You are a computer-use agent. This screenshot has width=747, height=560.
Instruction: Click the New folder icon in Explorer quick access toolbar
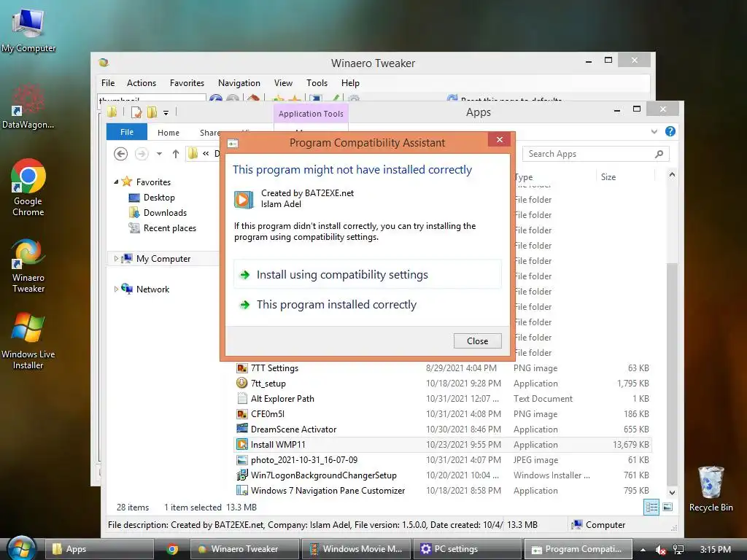pos(152,112)
